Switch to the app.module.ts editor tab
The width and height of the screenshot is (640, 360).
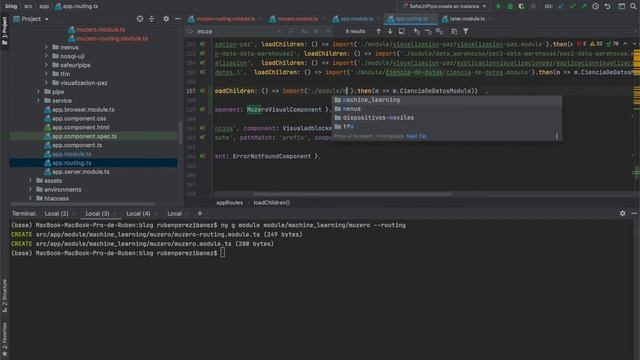356,19
